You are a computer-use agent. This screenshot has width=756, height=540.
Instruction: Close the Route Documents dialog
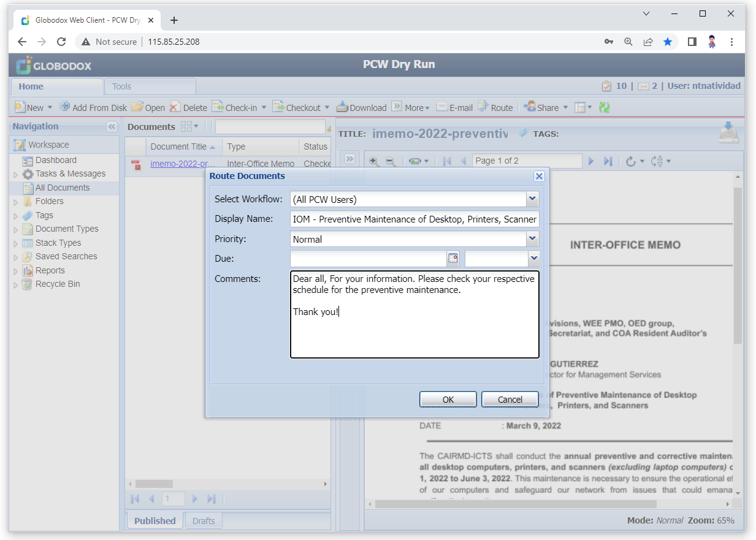pos(539,177)
